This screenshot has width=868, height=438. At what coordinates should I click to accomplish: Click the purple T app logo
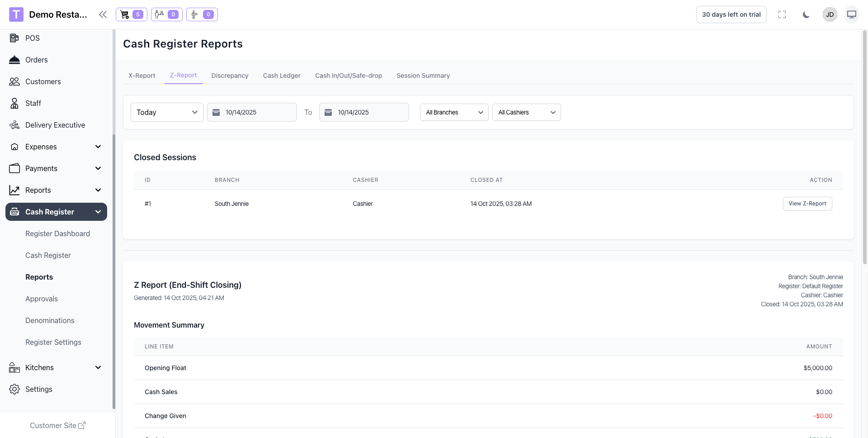pyautogui.click(x=16, y=14)
